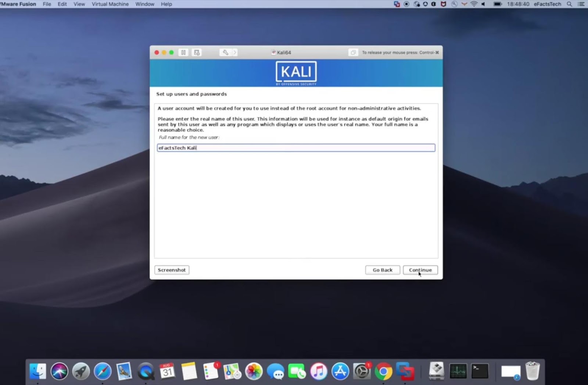This screenshot has height=385, width=588.
Task: Open the VMware Fusion application menu
Action: [x=18, y=4]
